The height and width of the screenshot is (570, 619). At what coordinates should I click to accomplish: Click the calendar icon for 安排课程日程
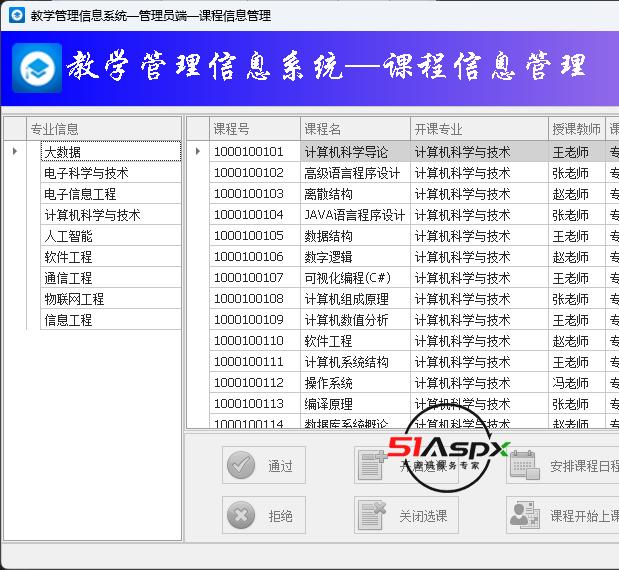pyautogui.click(x=525, y=465)
